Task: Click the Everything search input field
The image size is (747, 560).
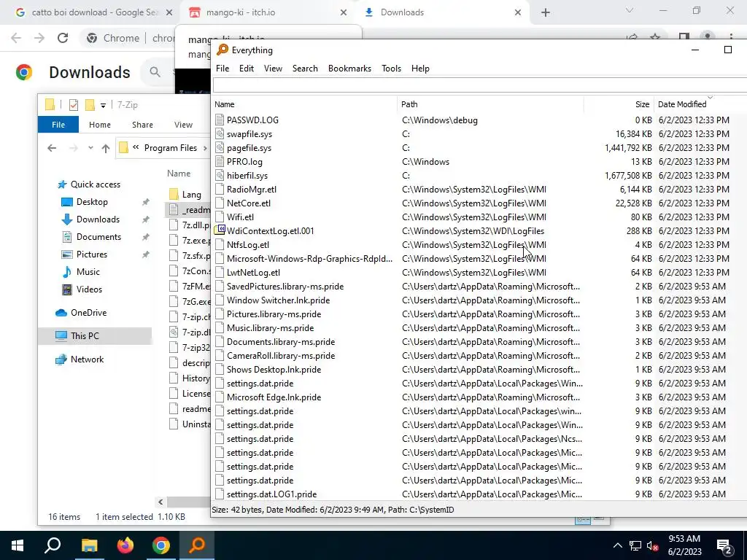Action: point(480,85)
